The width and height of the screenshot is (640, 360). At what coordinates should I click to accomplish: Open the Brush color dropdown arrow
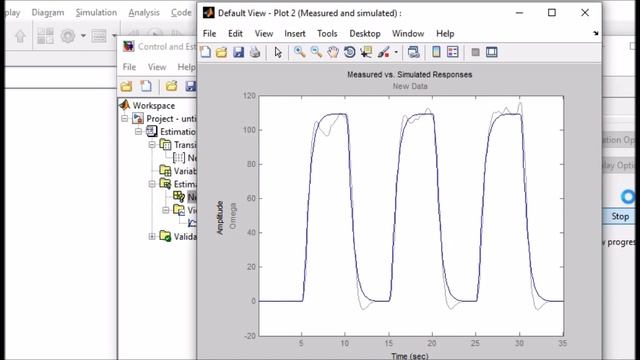tap(396, 52)
